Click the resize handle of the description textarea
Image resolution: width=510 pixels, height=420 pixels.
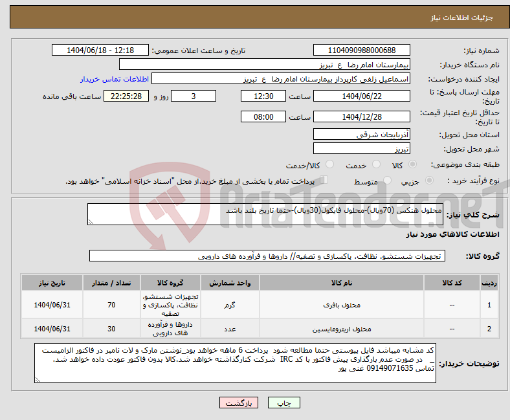[91, 222]
